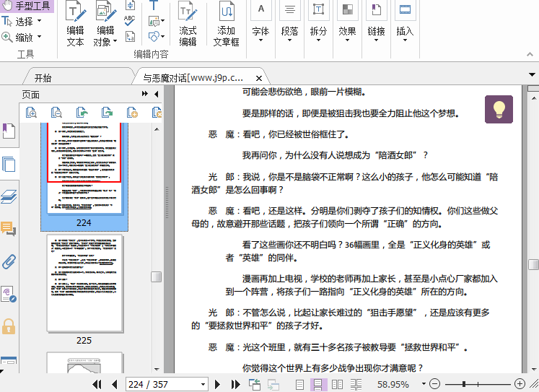Open the Attachments paperclip panel
This screenshot has height=392, width=539.
tap(9, 261)
